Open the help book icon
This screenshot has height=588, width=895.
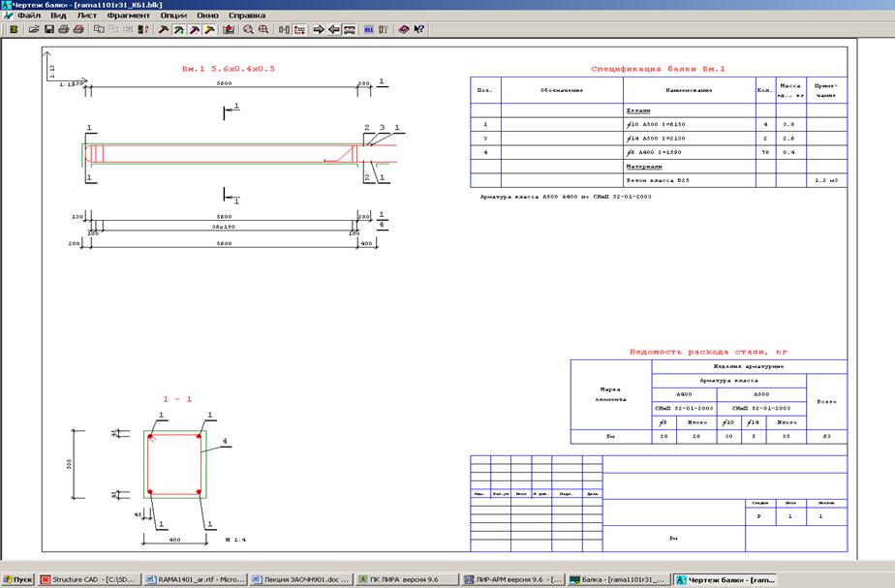tap(404, 30)
